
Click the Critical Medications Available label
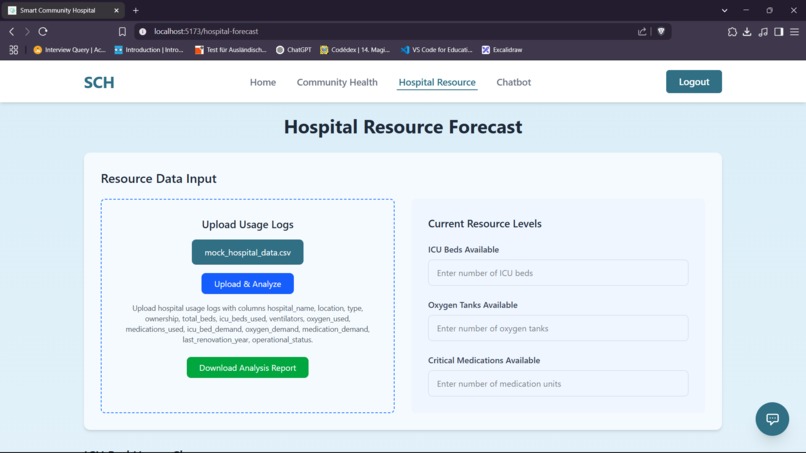484,360
